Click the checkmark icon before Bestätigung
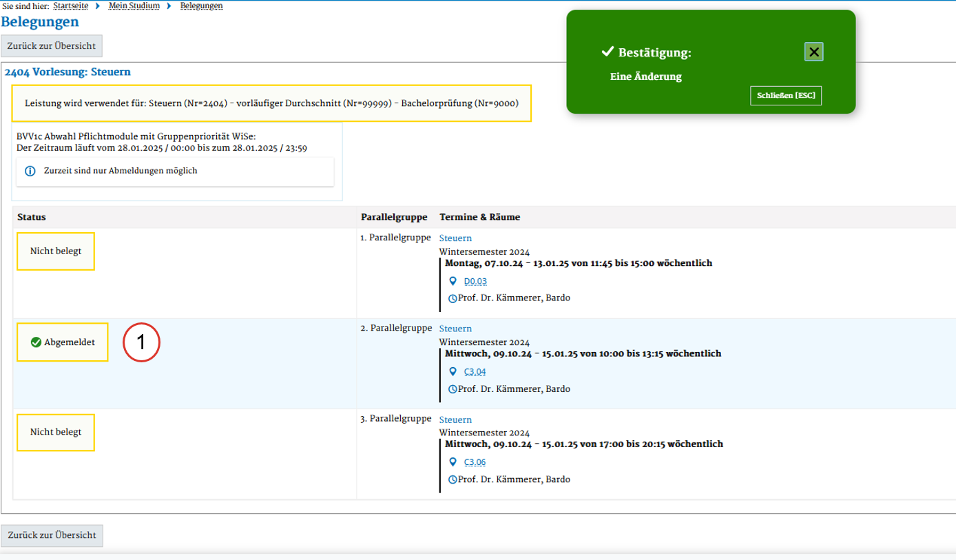The height and width of the screenshot is (560, 956). coord(607,52)
